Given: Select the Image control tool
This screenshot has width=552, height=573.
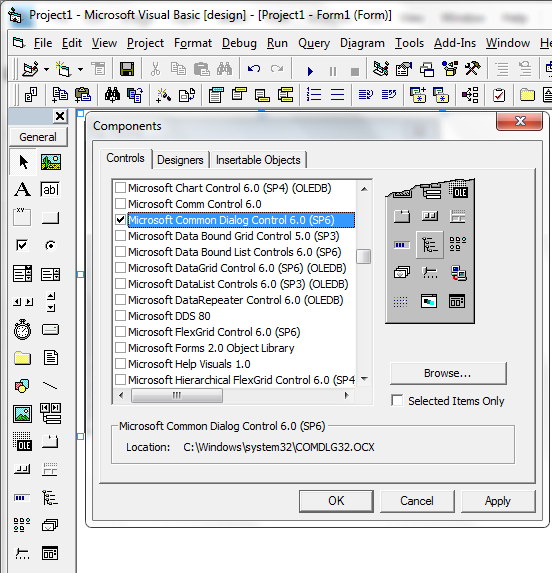Looking at the screenshot, I should (22, 414).
